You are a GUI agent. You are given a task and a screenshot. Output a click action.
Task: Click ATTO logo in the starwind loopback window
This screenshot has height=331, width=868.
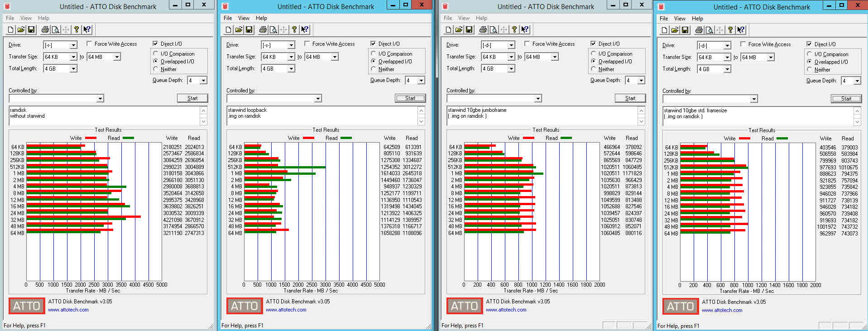(245, 306)
